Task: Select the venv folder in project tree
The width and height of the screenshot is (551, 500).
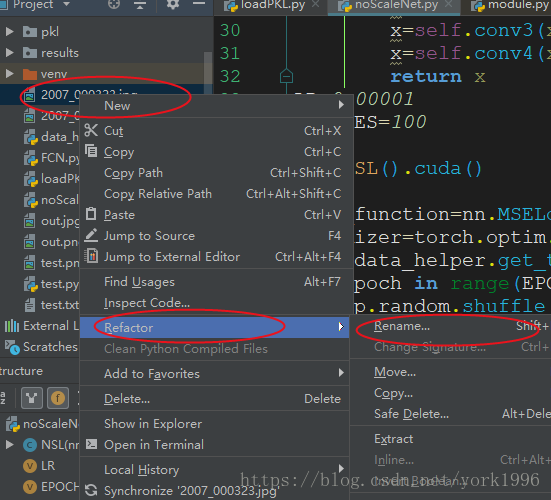Action: [54, 74]
